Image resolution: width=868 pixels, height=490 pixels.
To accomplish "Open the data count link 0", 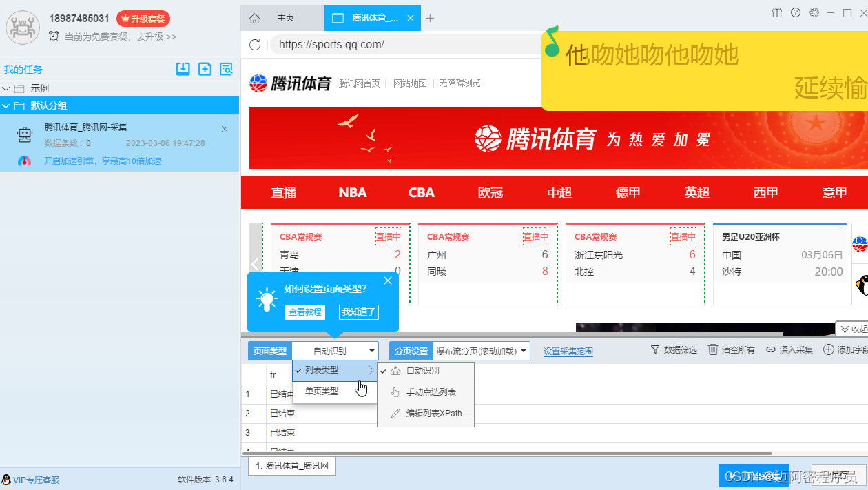I will pos(88,143).
